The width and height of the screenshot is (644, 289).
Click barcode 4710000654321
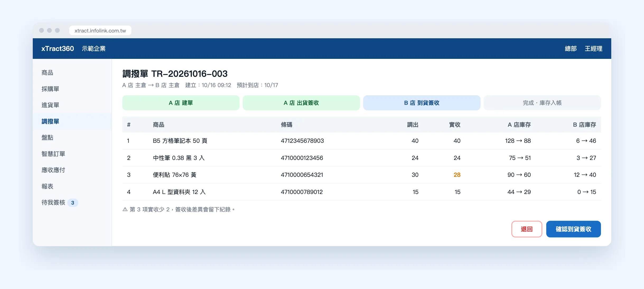[x=302, y=175]
